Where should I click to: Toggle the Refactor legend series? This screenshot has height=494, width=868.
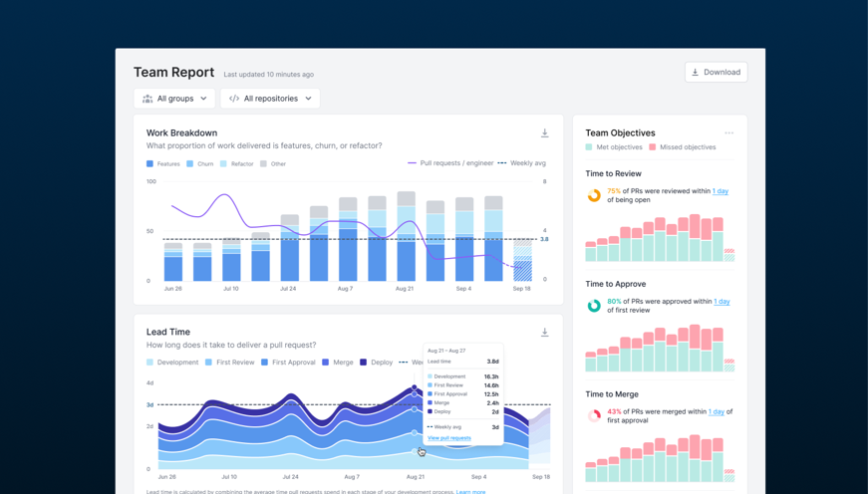coord(237,163)
